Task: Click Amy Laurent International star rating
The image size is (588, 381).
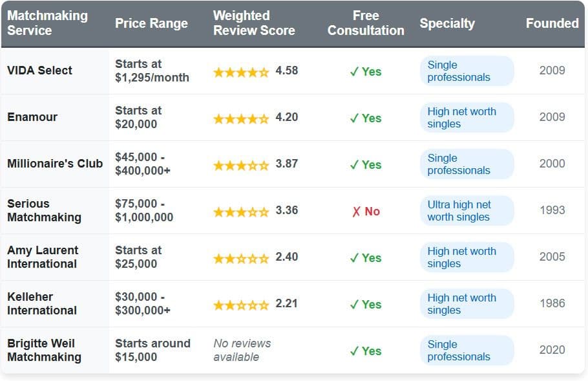Action: (241, 258)
